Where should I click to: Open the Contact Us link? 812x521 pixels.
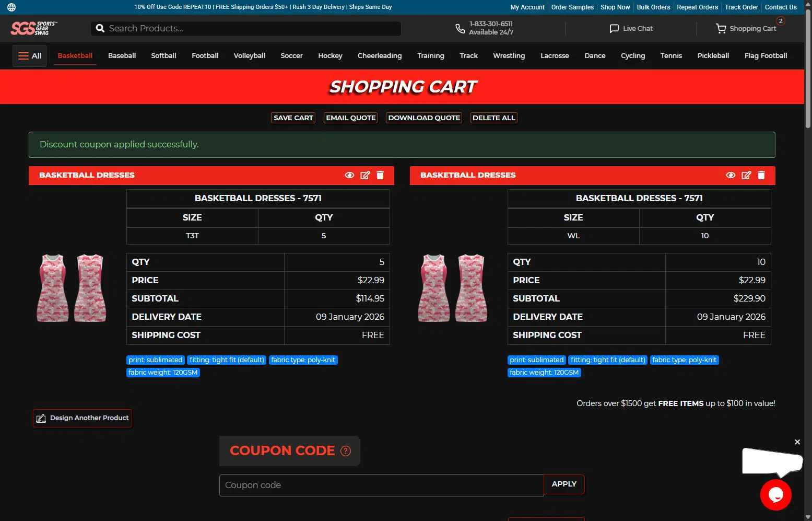click(781, 7)
